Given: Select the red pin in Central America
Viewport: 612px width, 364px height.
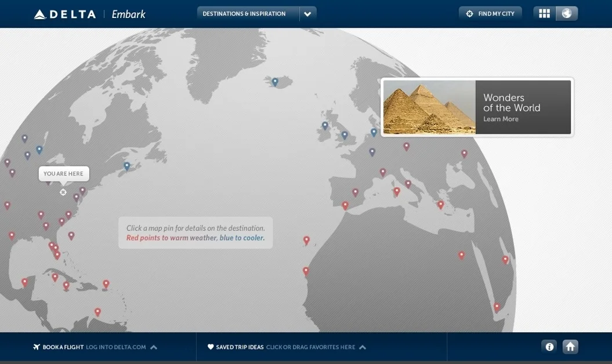Looking at the screenshot, I should tap(24, 282).
